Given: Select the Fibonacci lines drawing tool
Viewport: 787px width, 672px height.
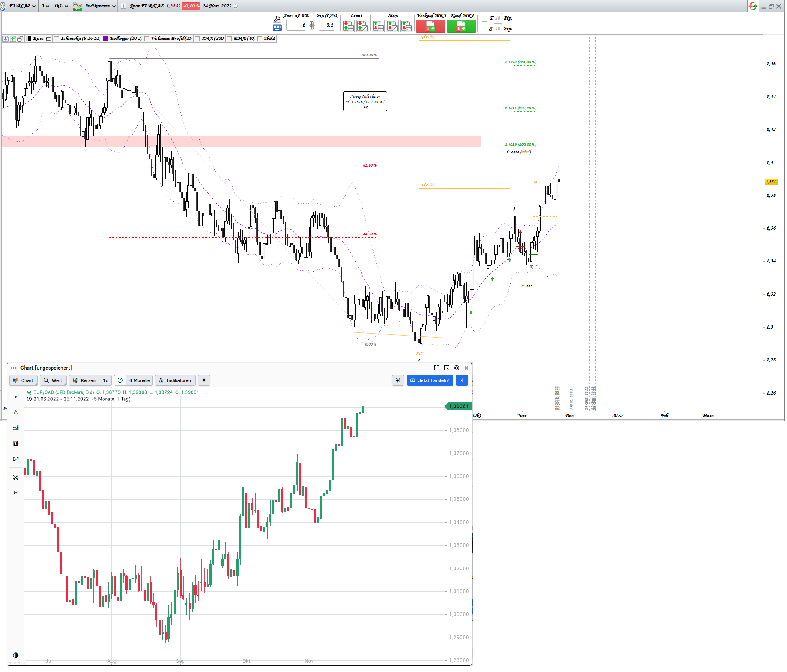Looking at the screenshot, I should (16, 428).
